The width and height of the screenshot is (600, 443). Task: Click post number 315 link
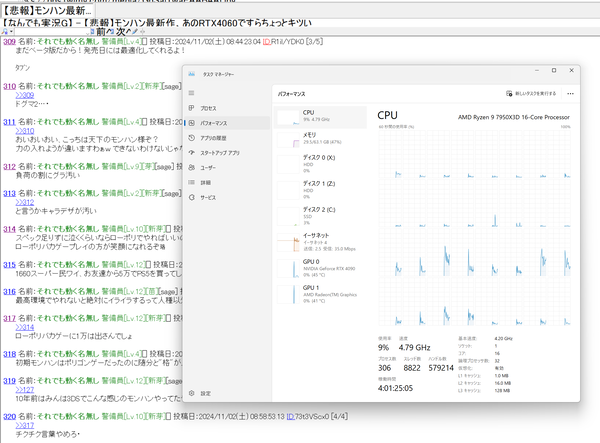[x=10, y=265]
